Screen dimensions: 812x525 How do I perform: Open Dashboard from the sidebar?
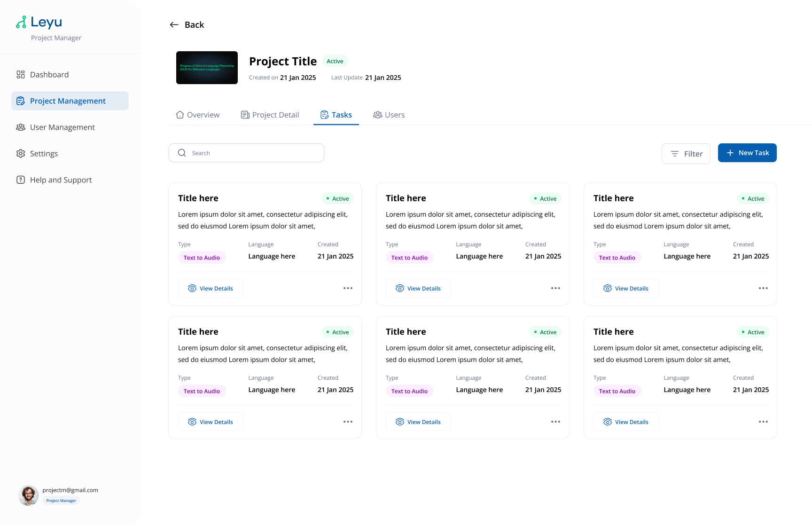coord(49,75)
